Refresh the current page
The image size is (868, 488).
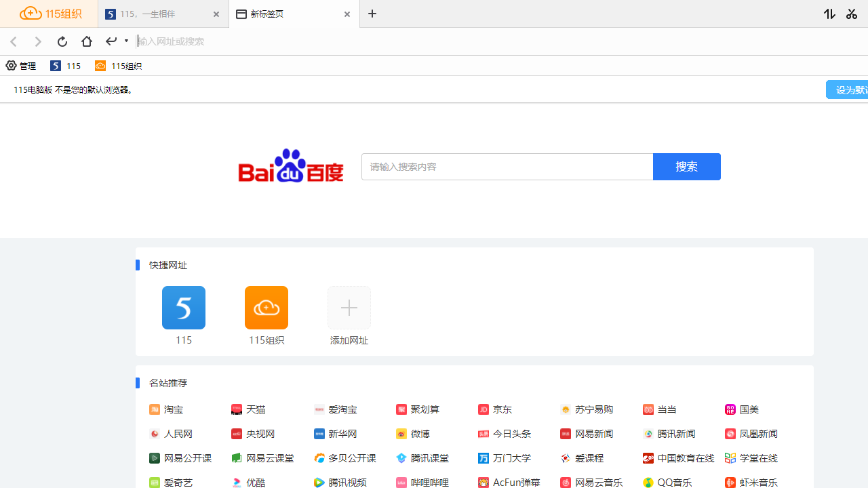click(x=62, y=41)
